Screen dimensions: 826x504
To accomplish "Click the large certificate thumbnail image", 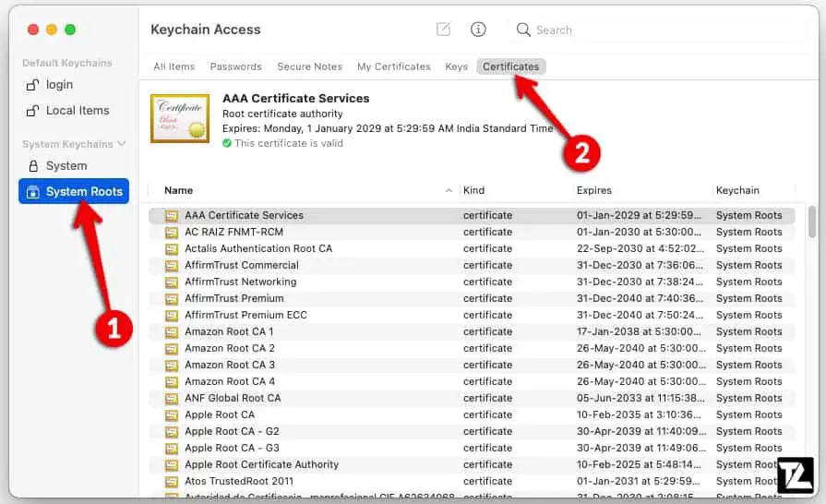I will [x=180, y=118].
